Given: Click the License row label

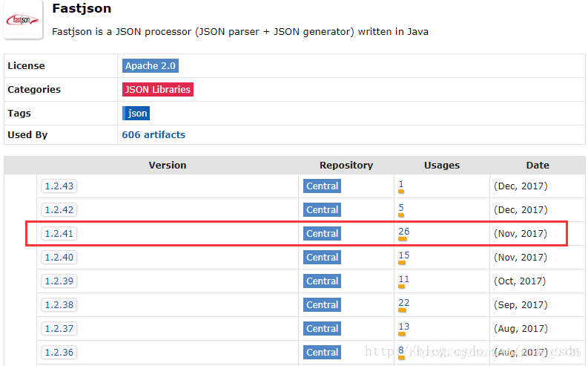Looking at the screenshot, I should (x=26, y=65).
